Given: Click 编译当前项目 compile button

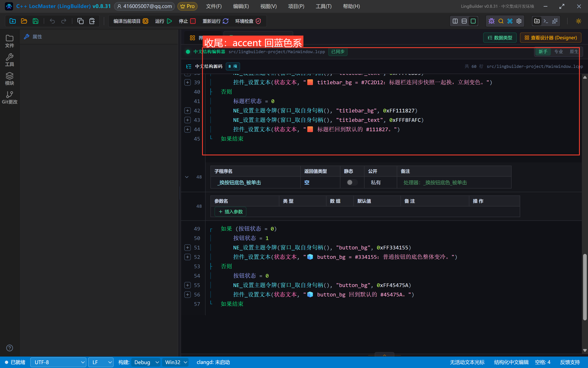Looking at the screenshot, I should (x=131, y=21).
